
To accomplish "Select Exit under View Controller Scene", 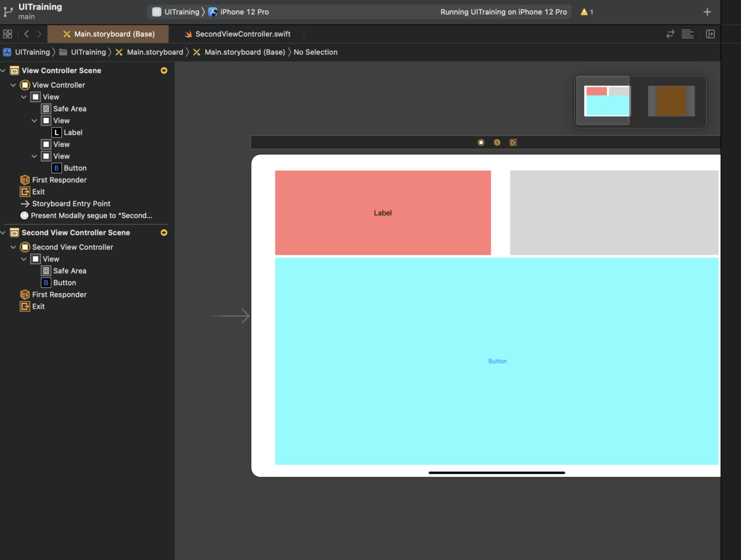I will click(x=33, y=192).
